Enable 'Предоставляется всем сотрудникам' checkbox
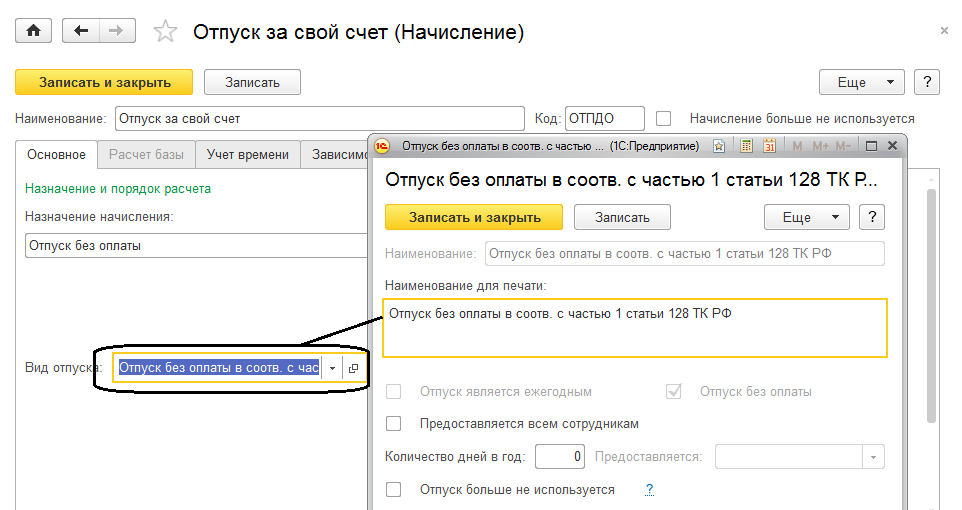Screen dimensions: 962x510 (394, 423)
